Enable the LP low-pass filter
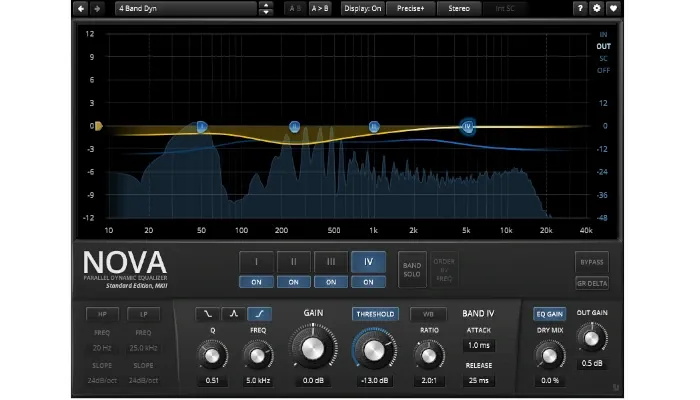 143,314
